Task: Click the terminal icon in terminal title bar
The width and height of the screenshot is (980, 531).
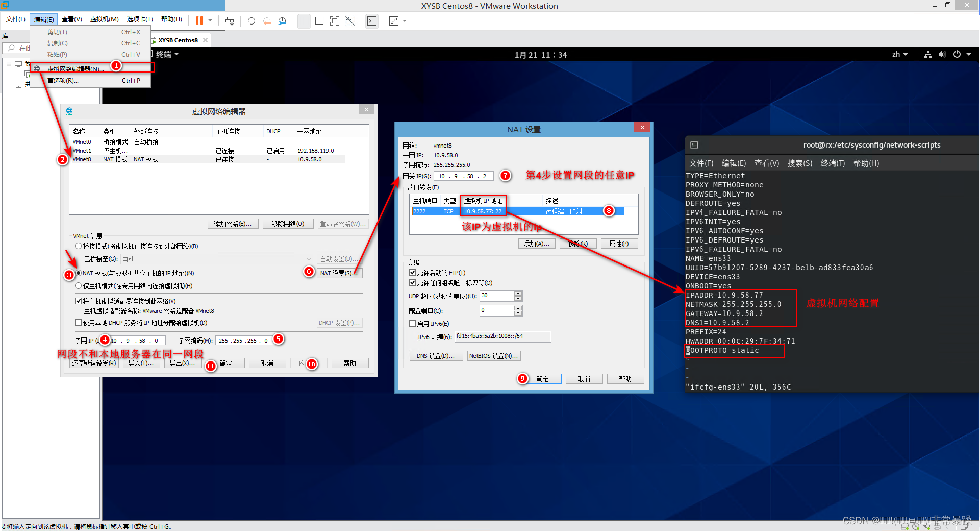Action: click(694, 145)
